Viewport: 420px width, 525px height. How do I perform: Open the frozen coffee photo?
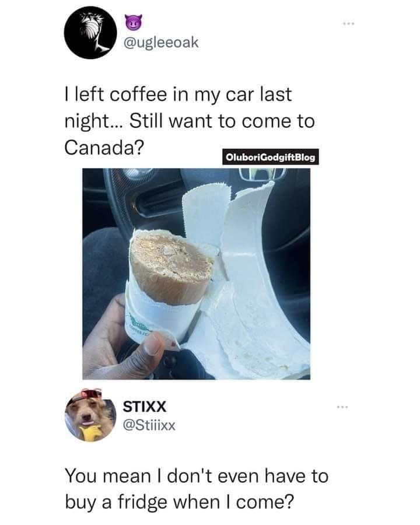(196, 274)
